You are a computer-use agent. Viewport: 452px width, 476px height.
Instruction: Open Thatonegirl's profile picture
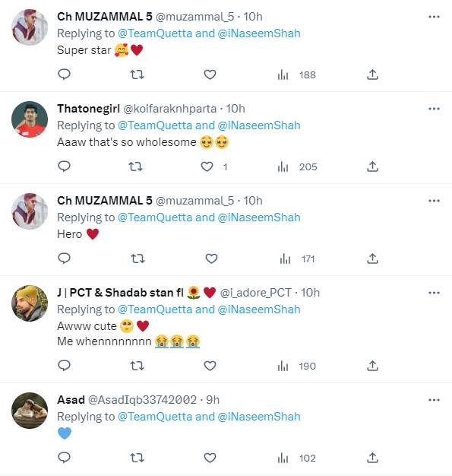click(x=30, y=119)
